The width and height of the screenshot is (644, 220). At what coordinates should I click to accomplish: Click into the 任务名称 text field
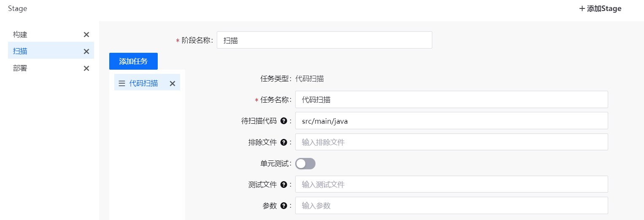click(x=451, y=100)
